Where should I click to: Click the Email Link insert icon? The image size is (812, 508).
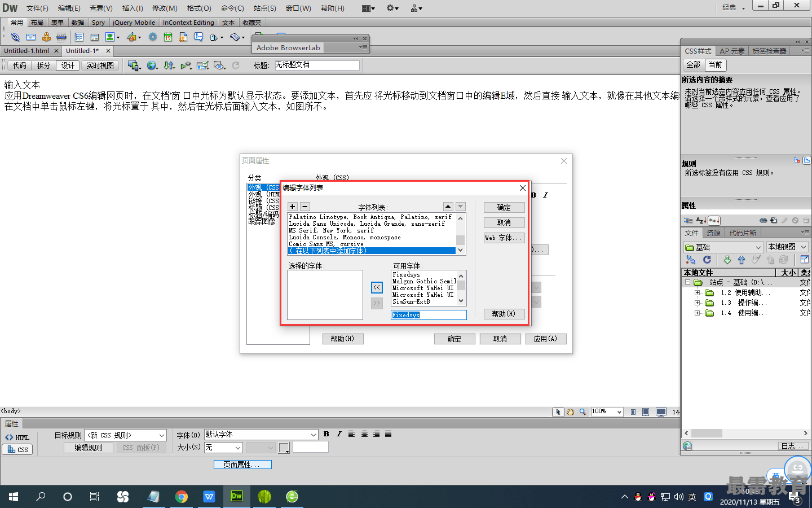click(x=31, y=37)
